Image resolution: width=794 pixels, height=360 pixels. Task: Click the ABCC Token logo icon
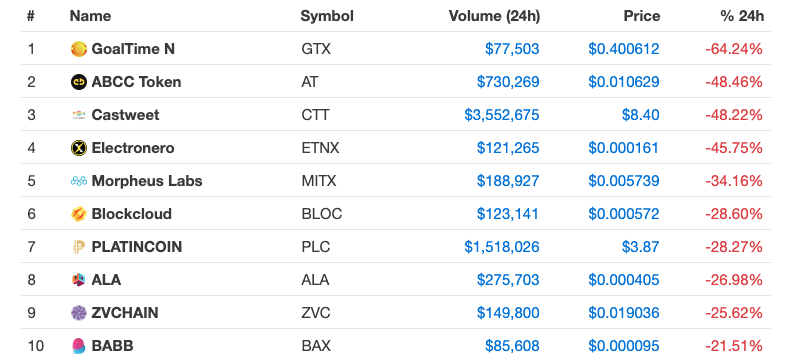click(x=79, y=82)
